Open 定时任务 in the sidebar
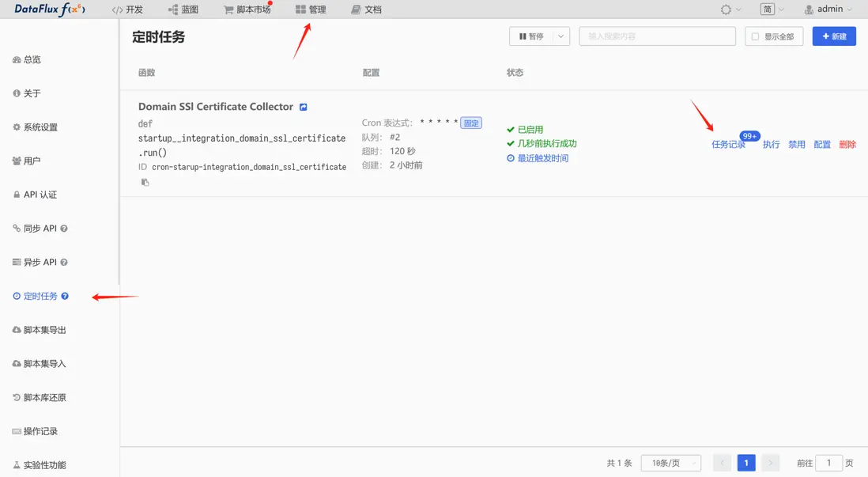 36,296
